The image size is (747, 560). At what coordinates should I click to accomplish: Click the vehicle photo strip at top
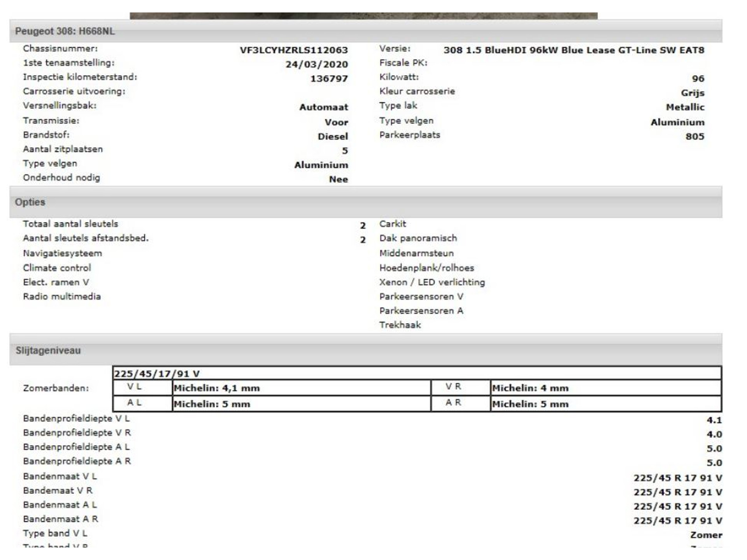pos(363,16)
